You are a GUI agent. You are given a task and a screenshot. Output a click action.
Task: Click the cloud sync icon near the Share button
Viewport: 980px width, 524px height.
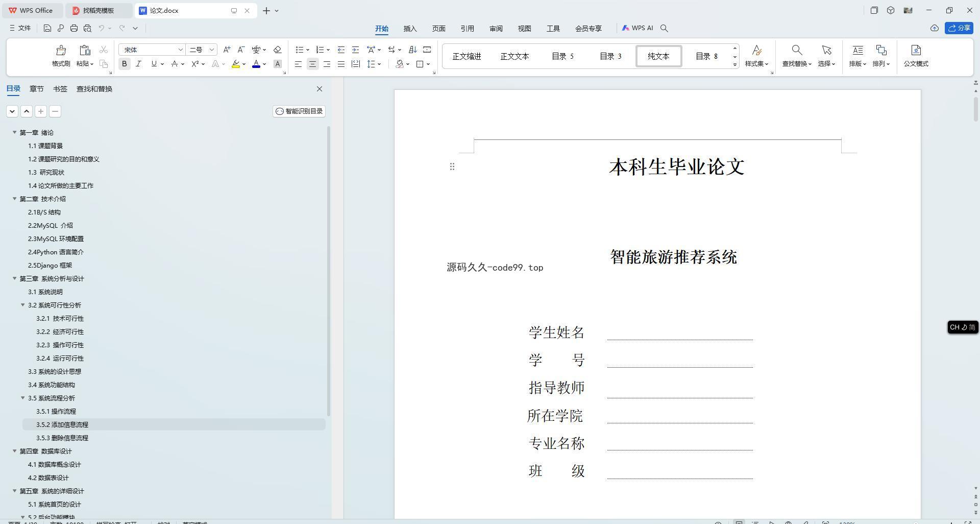[x=934, y=28]
